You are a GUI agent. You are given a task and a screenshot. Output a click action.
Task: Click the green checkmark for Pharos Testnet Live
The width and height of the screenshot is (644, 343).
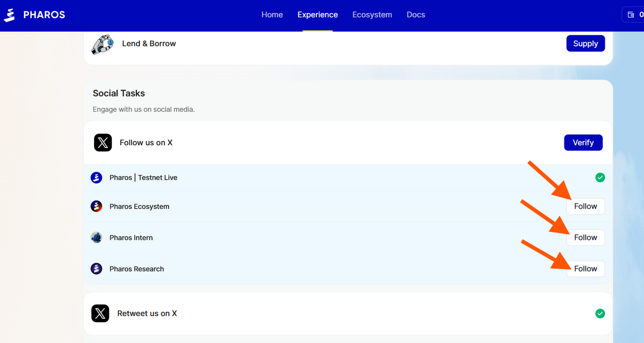pyautogui.click(x=600, y=178)
